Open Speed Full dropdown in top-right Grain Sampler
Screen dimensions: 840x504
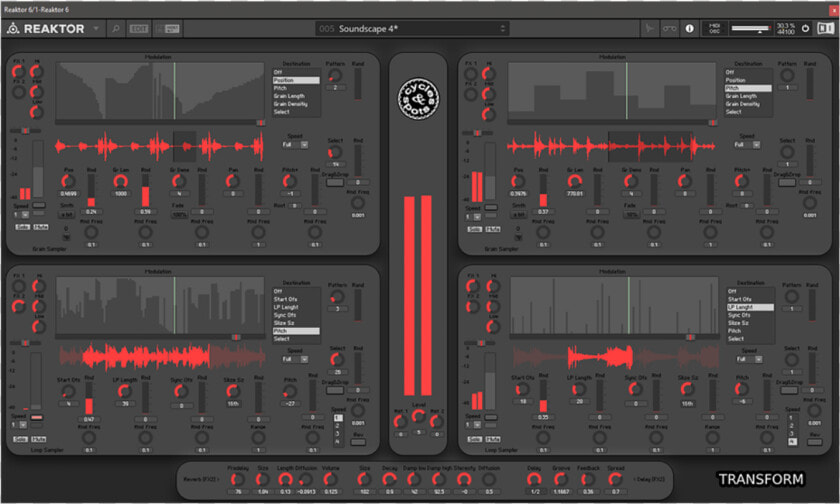coord(747,145)
